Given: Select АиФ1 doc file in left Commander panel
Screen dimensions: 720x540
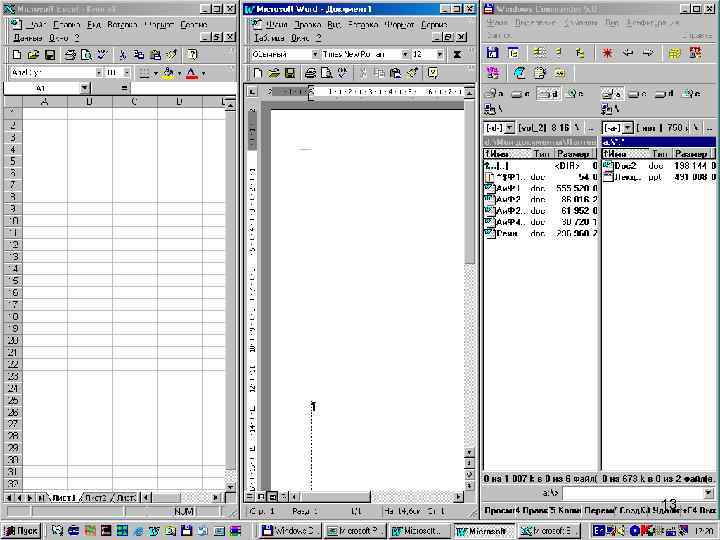Looking at the screenshot, I should click(x=540, y=188).
